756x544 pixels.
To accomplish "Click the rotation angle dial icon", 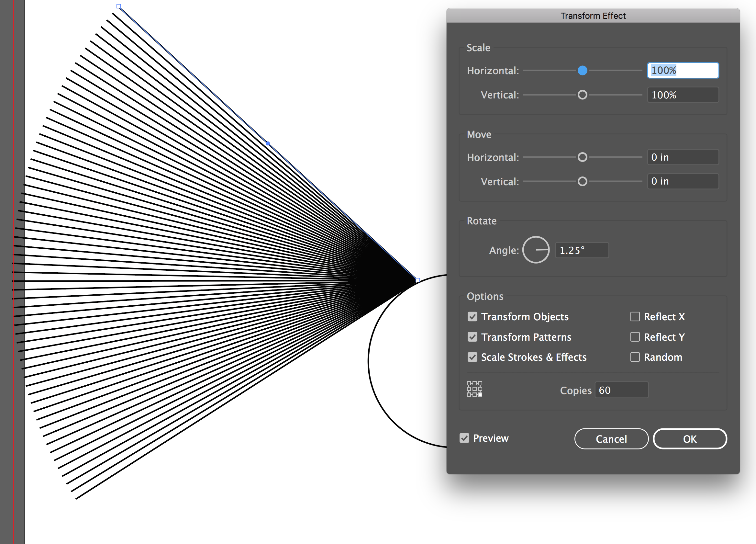I will 536,250.
